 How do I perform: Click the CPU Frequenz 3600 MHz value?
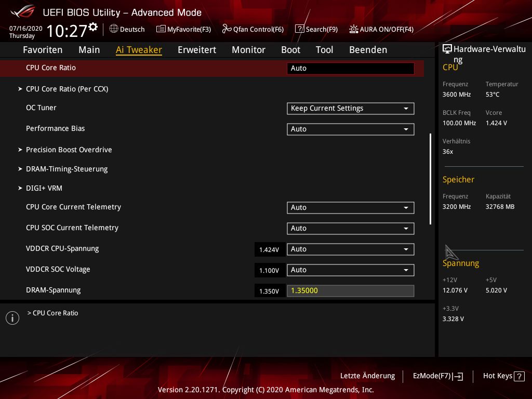457,95
